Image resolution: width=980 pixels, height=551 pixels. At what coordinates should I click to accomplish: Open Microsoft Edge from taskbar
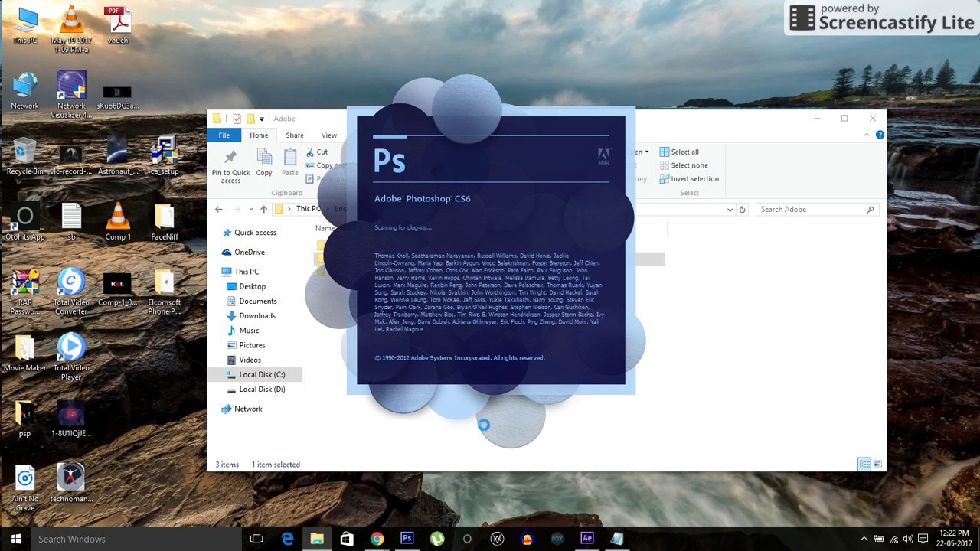coord(287,539)
